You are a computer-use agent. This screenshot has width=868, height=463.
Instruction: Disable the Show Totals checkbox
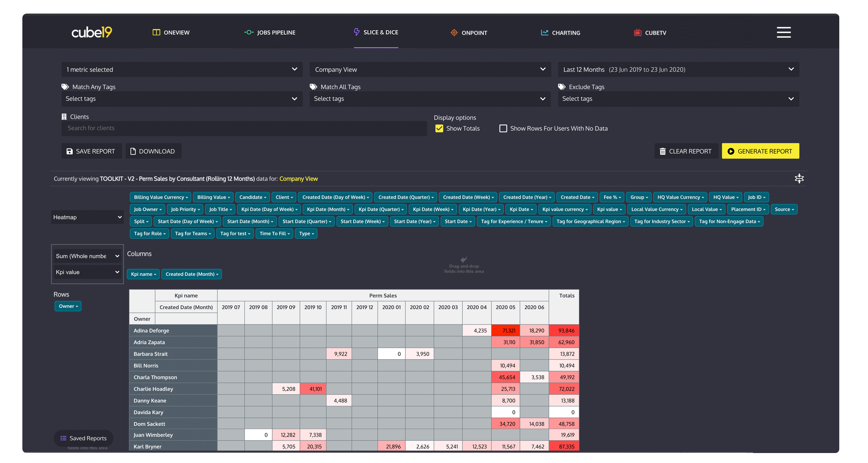click(439, 129)
